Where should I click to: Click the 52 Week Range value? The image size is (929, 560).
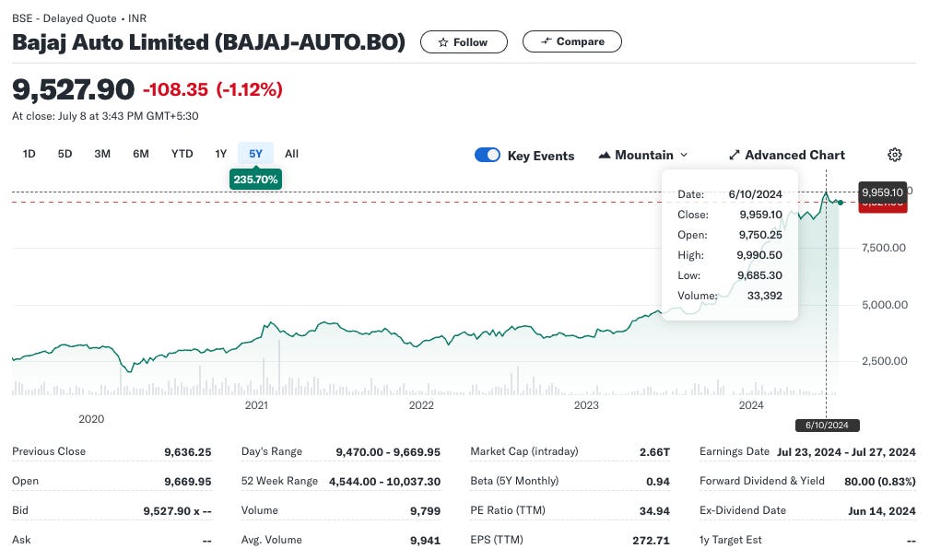tap(384, 482)
